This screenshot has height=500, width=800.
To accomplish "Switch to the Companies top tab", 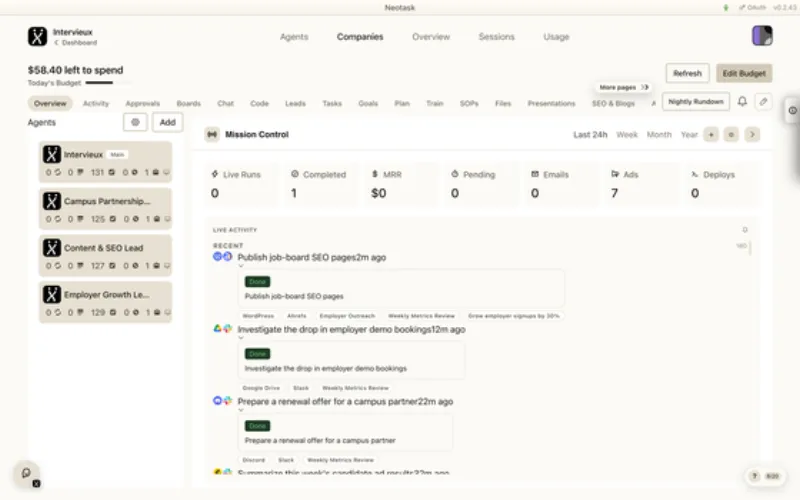I will [x=360, y=37].
